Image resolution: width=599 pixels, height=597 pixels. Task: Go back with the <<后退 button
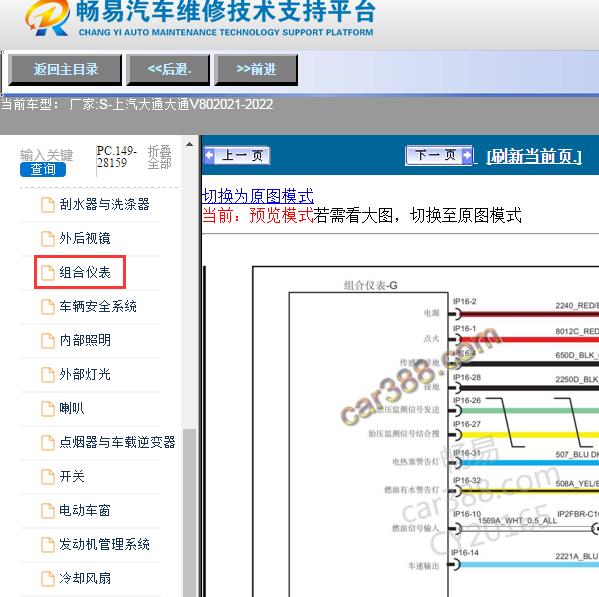coord(168,70)
